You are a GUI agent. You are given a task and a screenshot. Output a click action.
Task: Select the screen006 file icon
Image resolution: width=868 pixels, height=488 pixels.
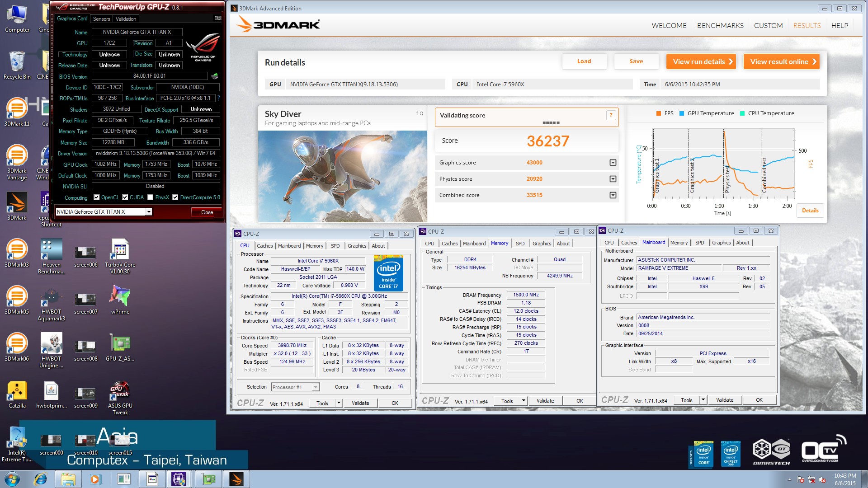tap(85, 257)
